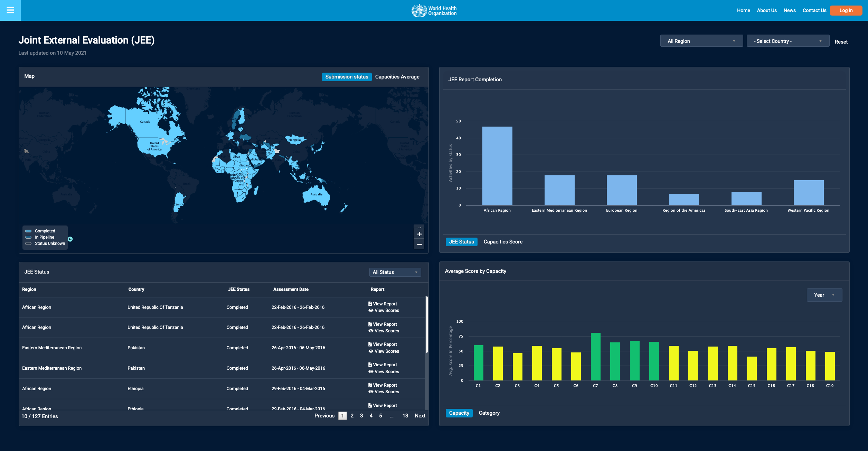Screen dimensions: 868x451
Task: Open the All Region dropdown
Action: (701, 41)
